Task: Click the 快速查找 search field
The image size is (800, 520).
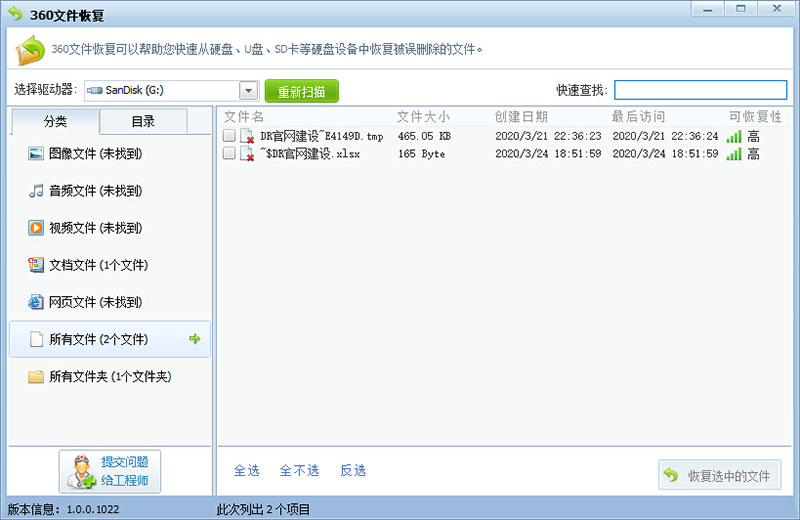Action: coord(701,90)
